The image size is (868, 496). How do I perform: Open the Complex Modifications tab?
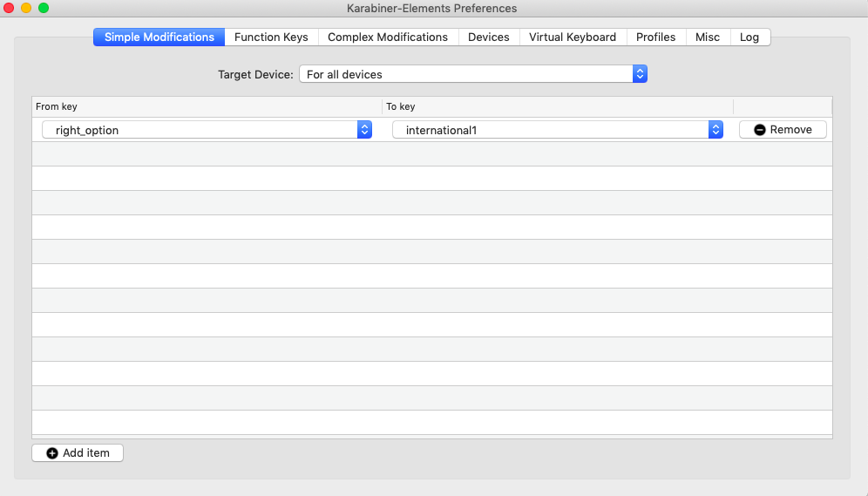point(388,37)
